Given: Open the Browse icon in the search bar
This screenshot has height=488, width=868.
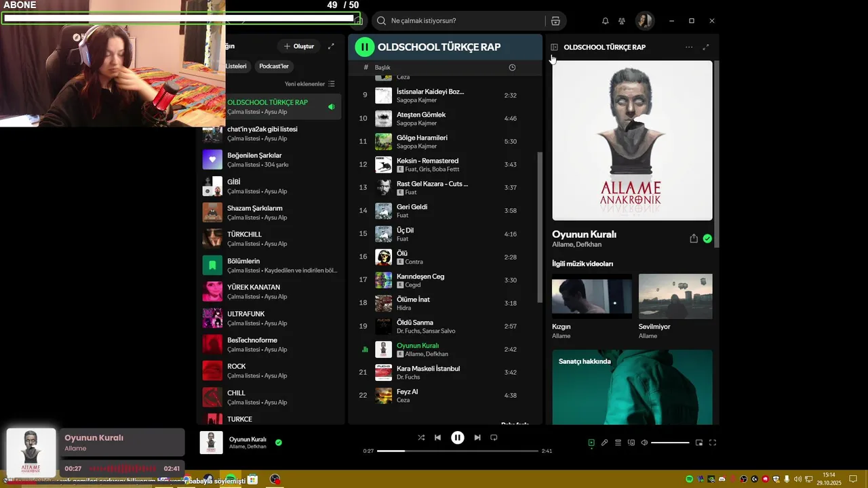Looking at the screenshot, I should click(x=555, y=21).
